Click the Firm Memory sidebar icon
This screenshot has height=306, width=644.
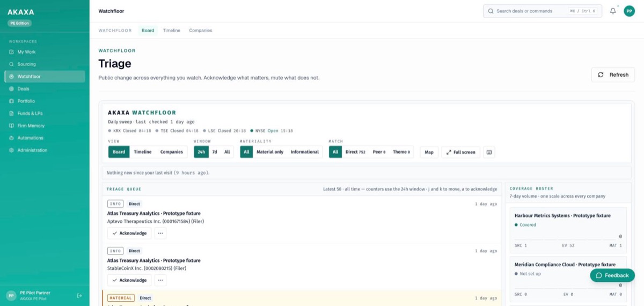click(x=11, y=126)
